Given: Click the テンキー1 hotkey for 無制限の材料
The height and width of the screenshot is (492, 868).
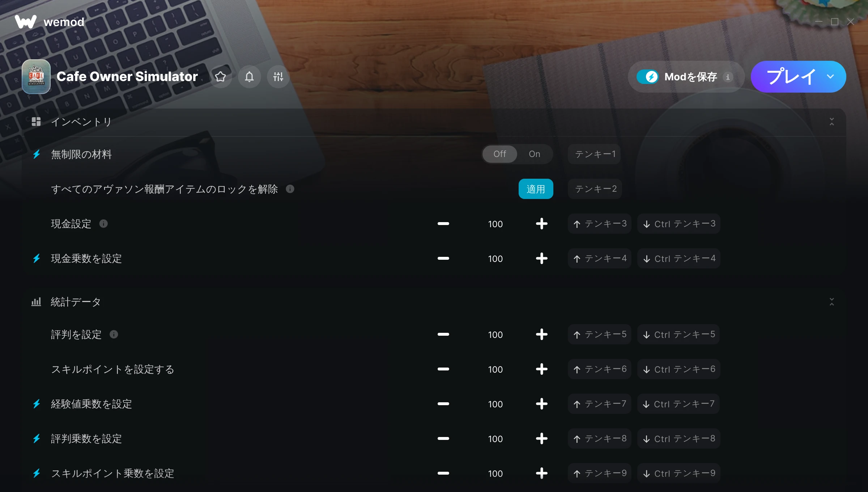Looking at the screenshot, I should [595, 154].
